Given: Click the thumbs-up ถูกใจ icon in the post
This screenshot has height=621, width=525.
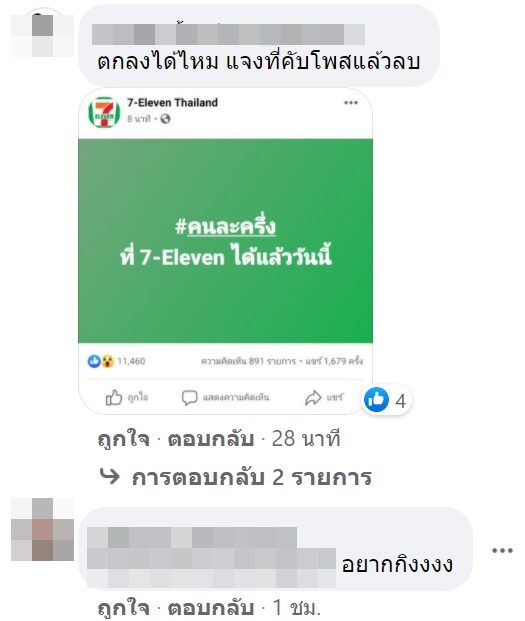Looking at the screenshot, I should coord(114,398).
